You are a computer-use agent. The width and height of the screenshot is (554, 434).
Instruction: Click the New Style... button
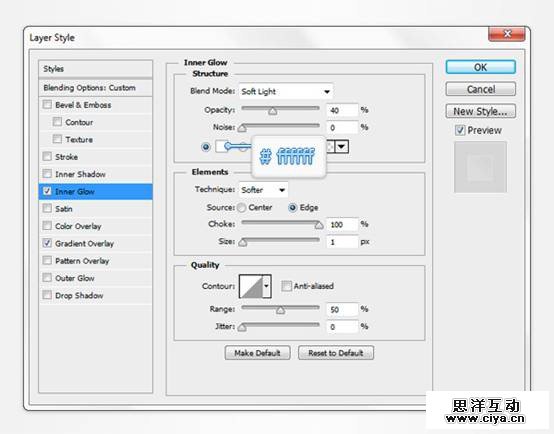[x=481, y=111]
